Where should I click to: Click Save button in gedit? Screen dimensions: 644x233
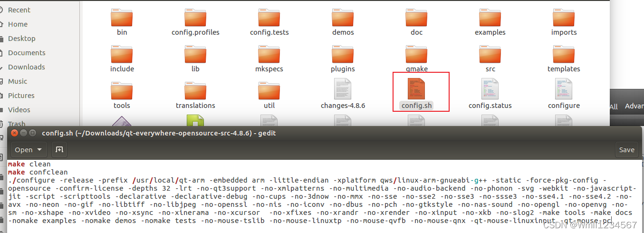[x=626, y=149]
